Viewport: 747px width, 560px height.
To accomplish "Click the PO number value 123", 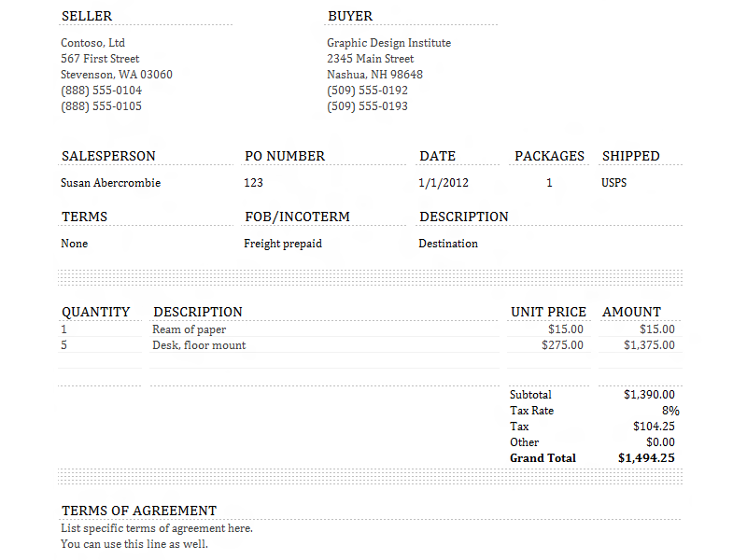I will pos(253,183).
